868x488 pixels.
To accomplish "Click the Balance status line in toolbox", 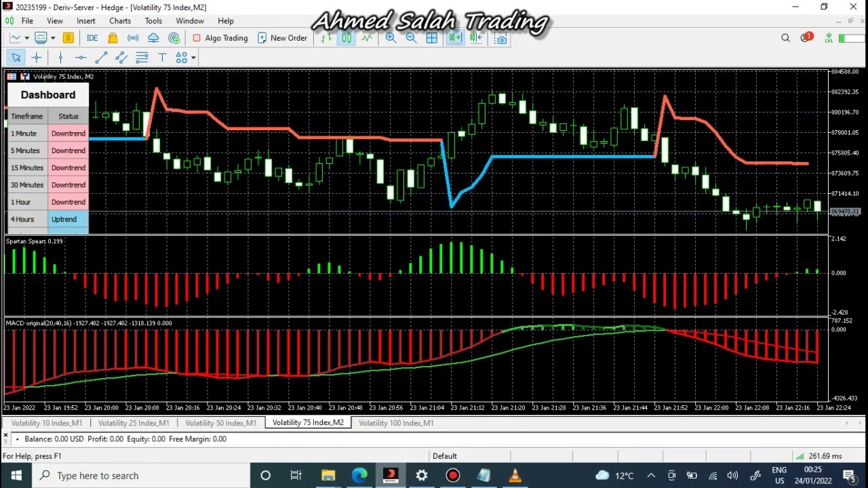I will click(x=125, y=439).
